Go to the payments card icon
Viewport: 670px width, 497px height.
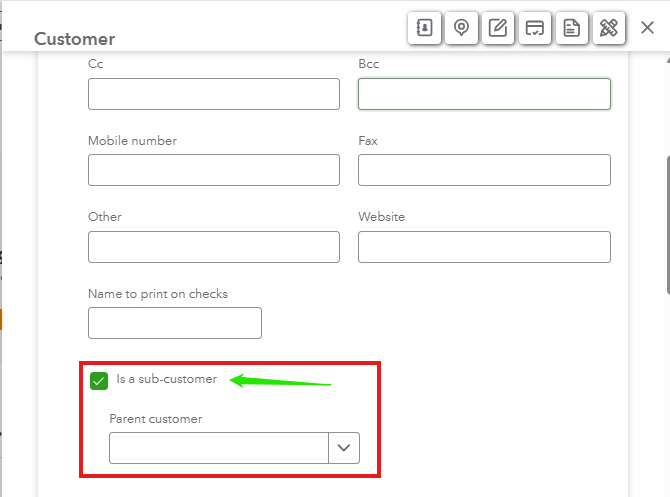click(x=535, y=28)
